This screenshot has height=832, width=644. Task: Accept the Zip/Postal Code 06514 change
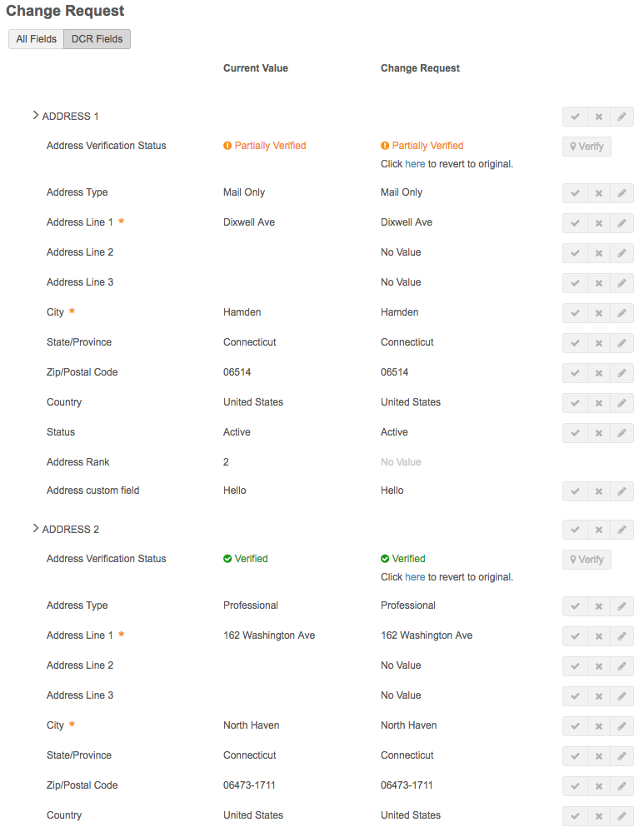575,373
